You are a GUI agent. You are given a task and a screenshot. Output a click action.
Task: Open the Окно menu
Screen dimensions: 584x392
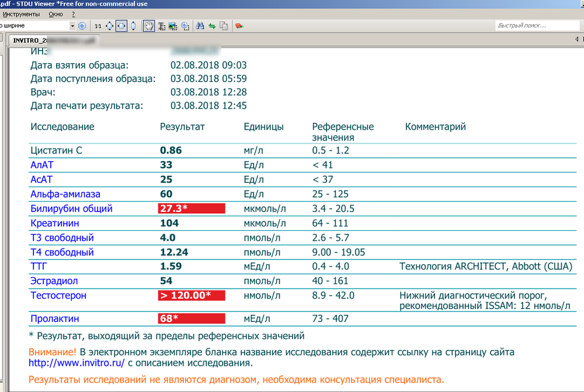pyautogui.click(x=56, y=14)
